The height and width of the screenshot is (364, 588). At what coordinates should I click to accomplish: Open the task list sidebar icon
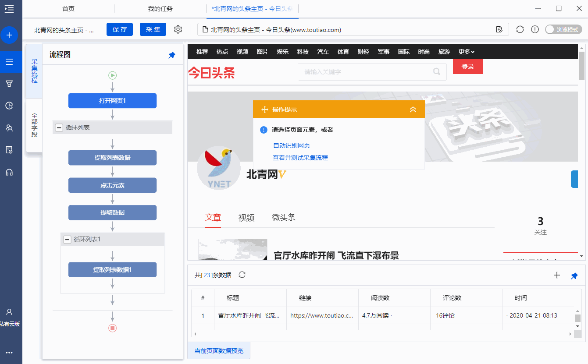9,62
